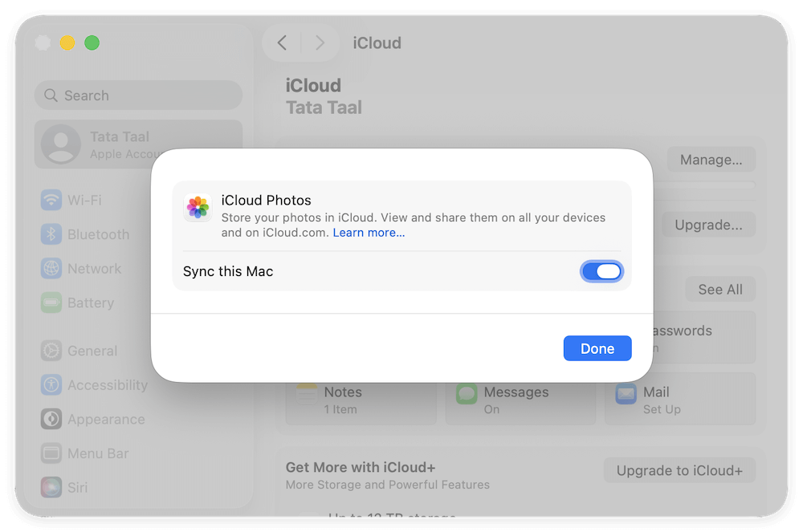Click the Notes iCloud item
Image resolution: width=803 pixels, height=532 pixels.
pyautogui.click(x=360, y=399)
